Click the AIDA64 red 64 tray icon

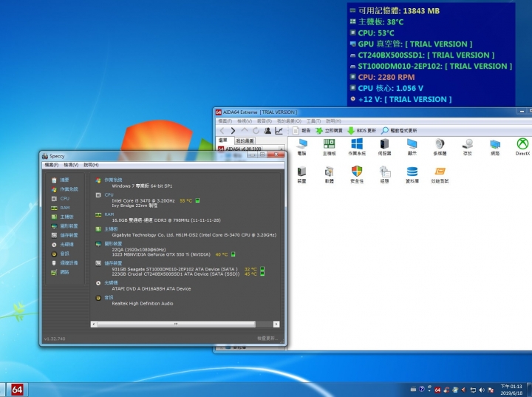[x=437, y=390]
